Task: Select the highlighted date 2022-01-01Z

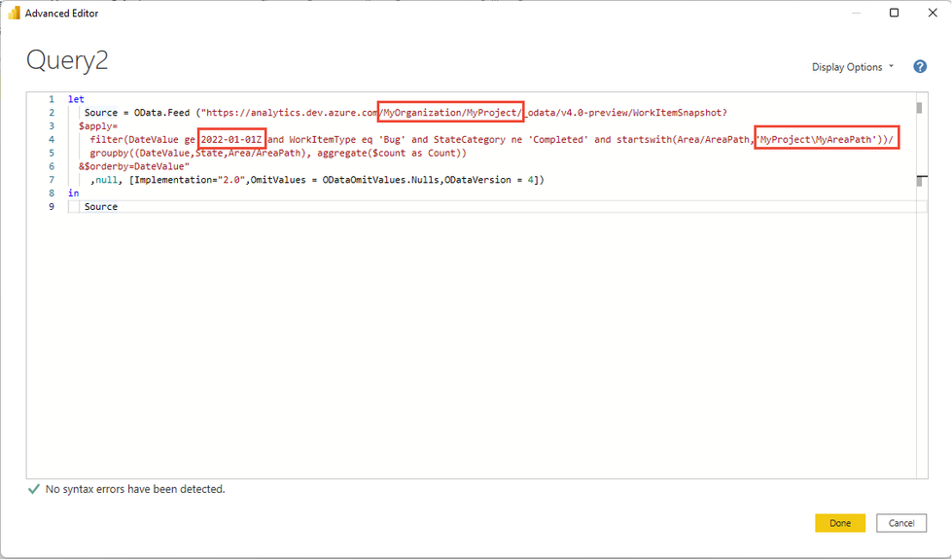Action: point(231,138)
